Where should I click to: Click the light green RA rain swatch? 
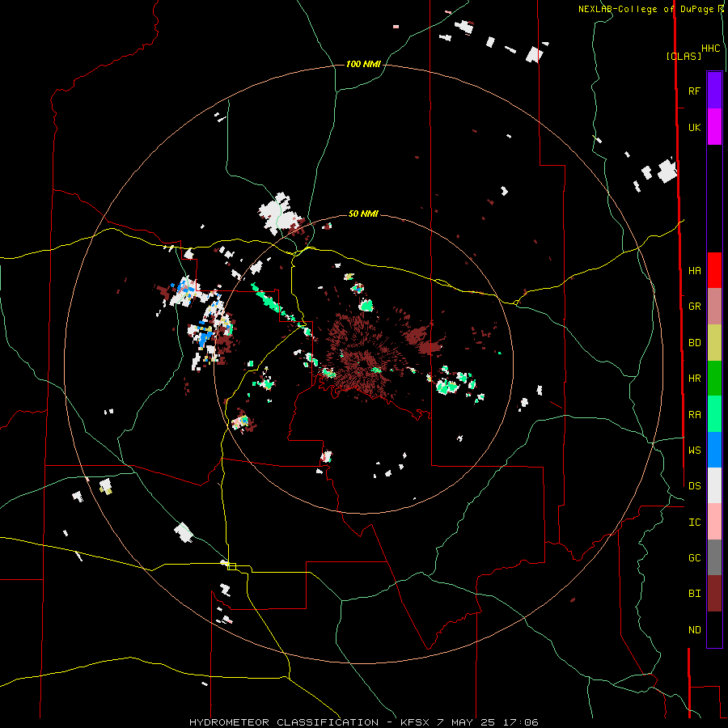pyautogui.click(x=714, y=414)
